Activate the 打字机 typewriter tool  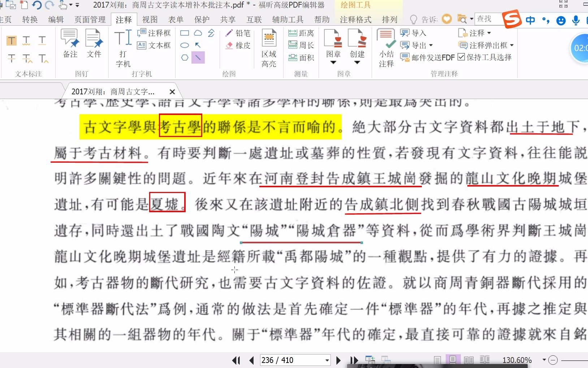pos(123,49)
